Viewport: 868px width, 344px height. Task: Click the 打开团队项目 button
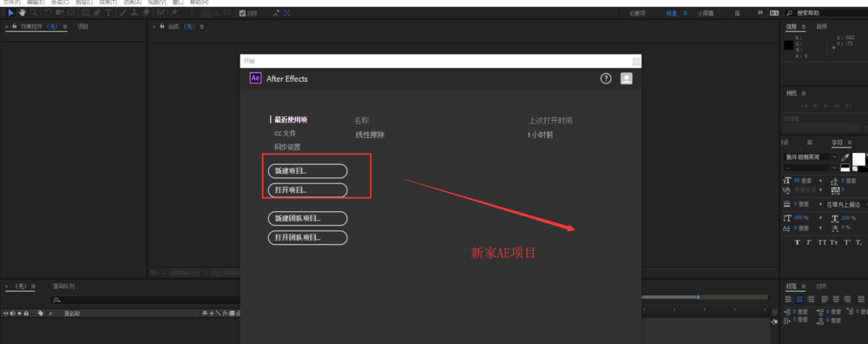[x=308, y=238]
